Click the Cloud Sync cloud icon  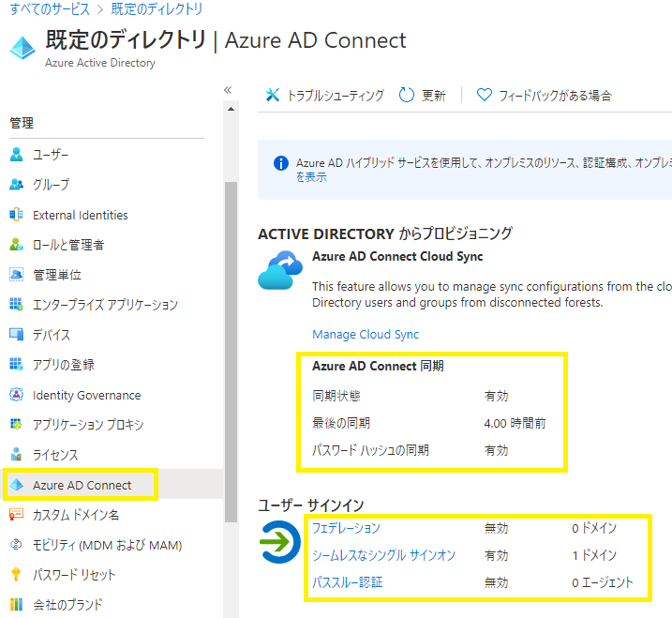280,270
